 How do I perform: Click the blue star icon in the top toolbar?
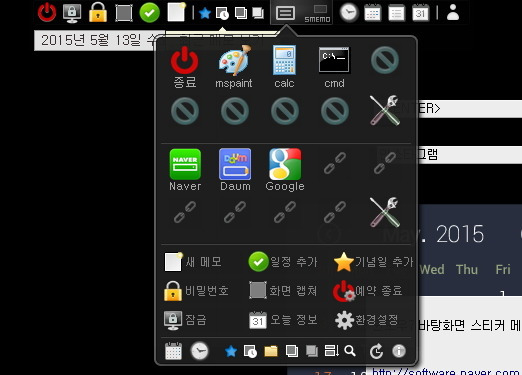[205, 13]
